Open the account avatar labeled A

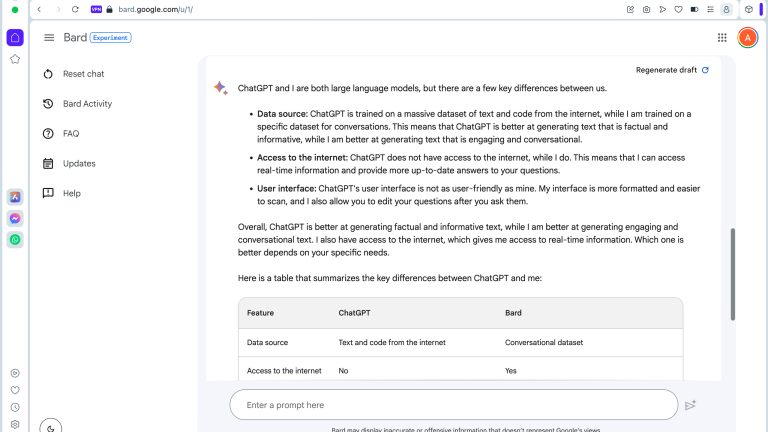747,38
